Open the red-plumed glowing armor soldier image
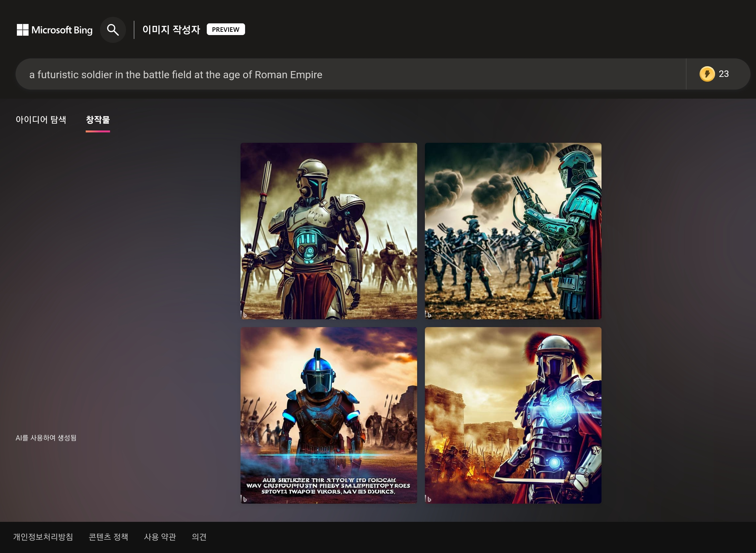 (513, 415)
